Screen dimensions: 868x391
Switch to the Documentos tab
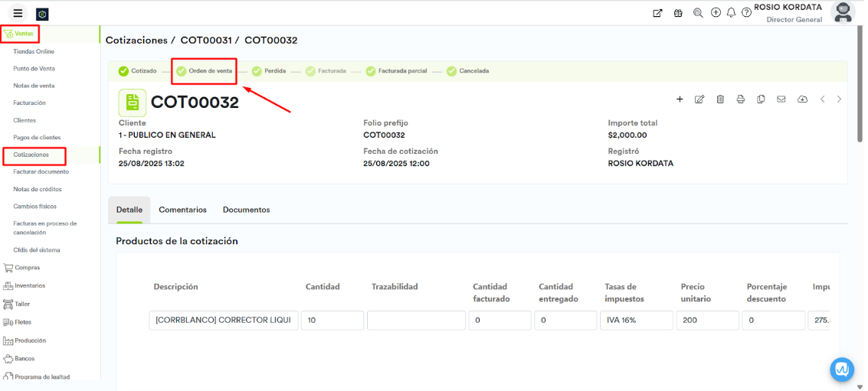[246, 210]
